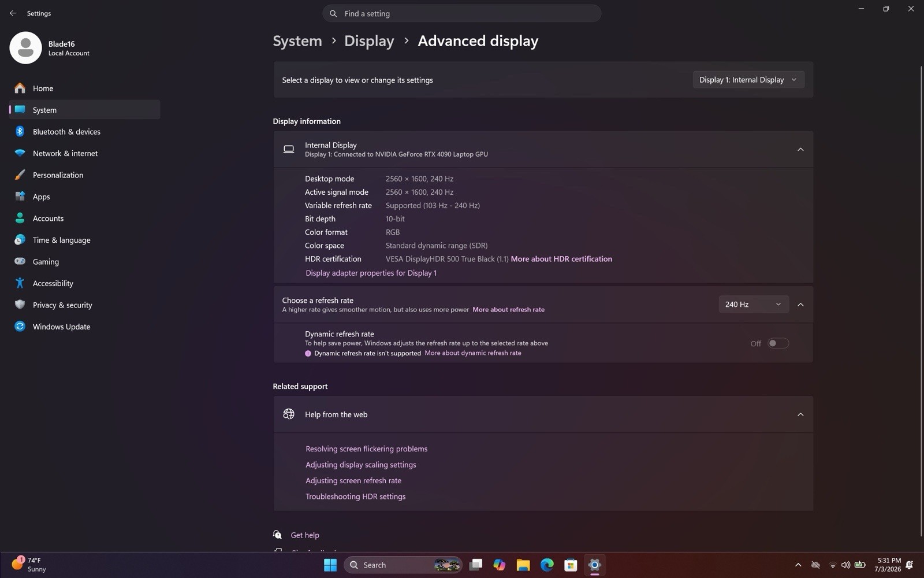Click the settings page vertical scrollbar
The image size is (924, 578).
[x=921, y=301]
